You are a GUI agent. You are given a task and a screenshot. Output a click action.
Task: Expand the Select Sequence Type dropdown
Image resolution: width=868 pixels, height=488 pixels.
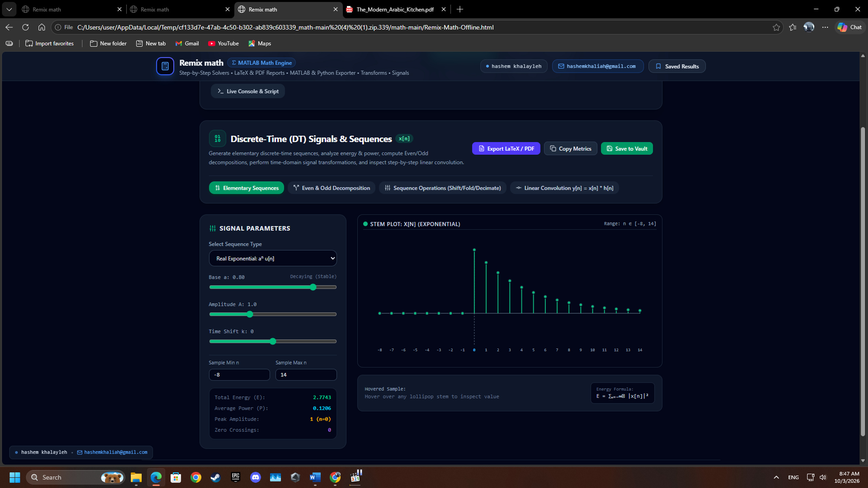(273, 258)
